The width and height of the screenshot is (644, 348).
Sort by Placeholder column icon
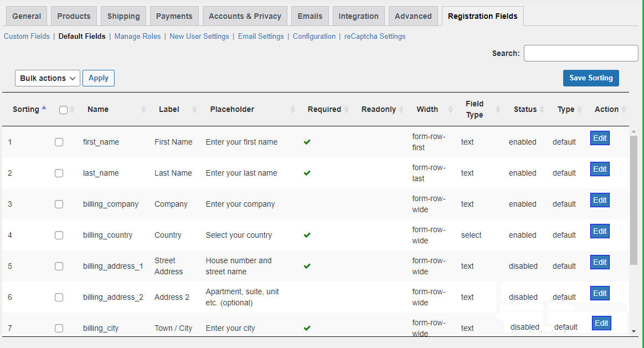pos(293,110)
